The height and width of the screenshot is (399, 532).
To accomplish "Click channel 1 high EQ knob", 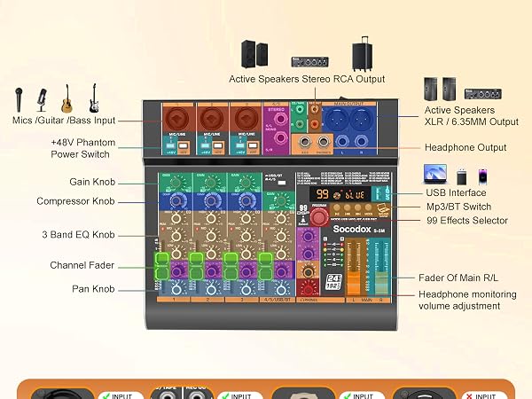I will 176,218.
